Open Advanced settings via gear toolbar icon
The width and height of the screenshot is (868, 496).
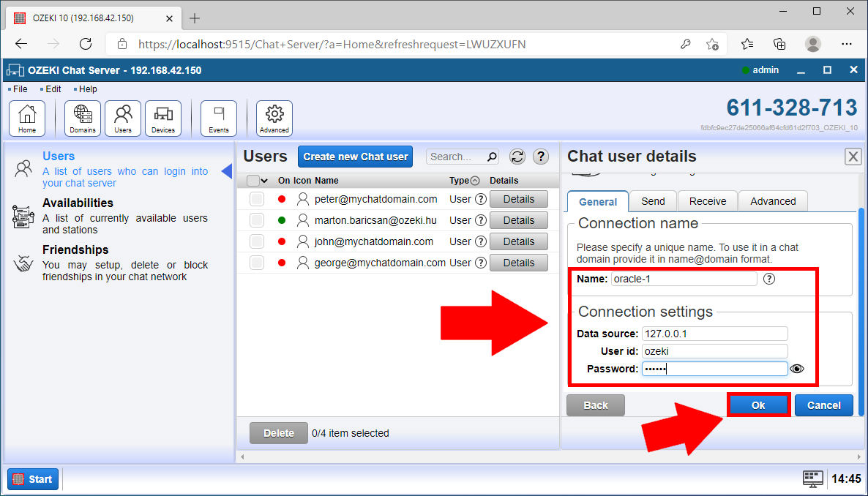point(274,118)
